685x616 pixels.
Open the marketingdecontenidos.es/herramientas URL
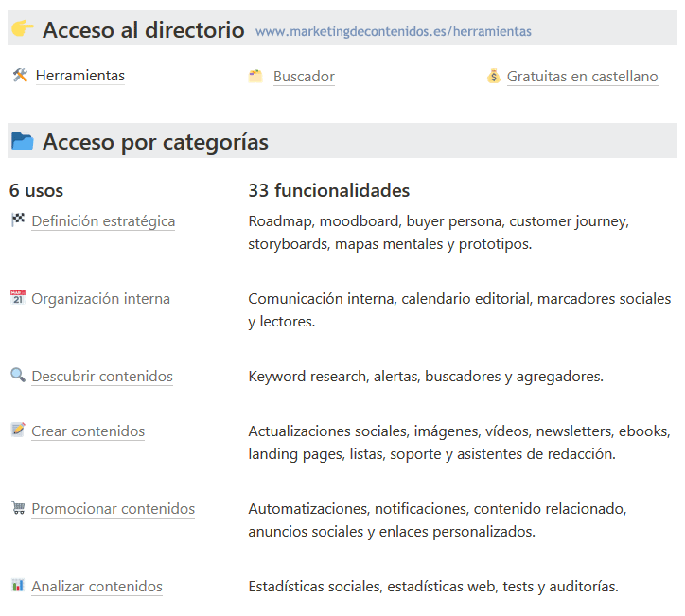tap(394, 31)
